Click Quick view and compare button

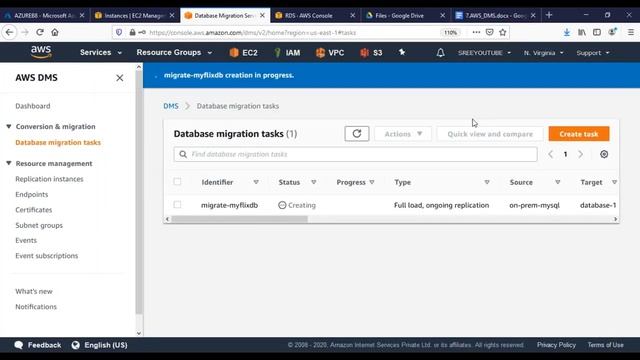click(490, 134)
